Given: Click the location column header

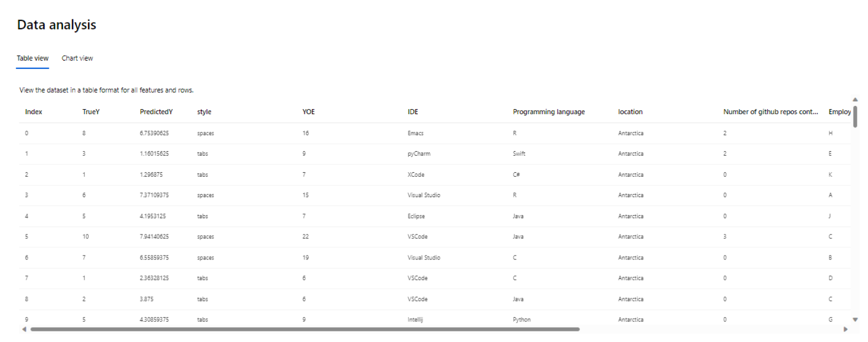Looking at the screenshot, I should (630, 112).
